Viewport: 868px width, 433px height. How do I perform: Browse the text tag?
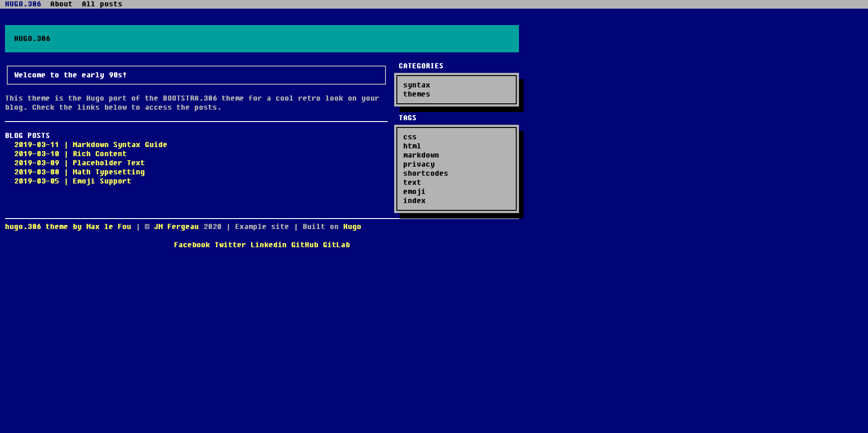click(x=412, y=183)
